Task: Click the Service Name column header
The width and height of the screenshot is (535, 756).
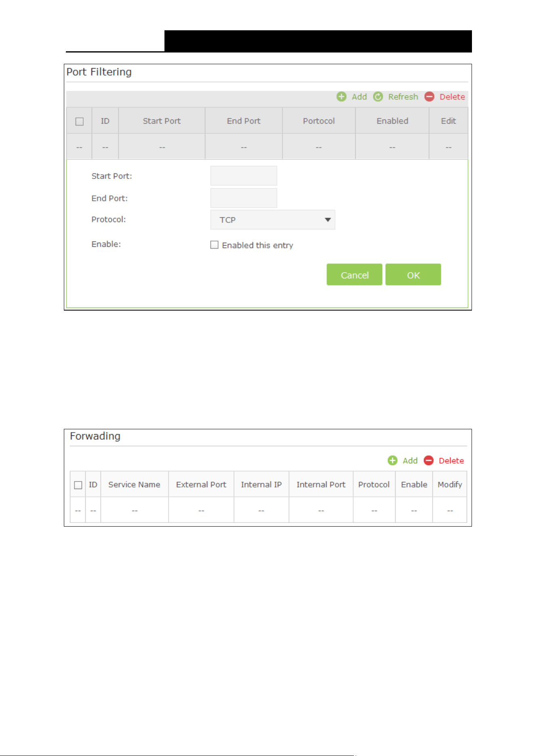Action: 134,484
